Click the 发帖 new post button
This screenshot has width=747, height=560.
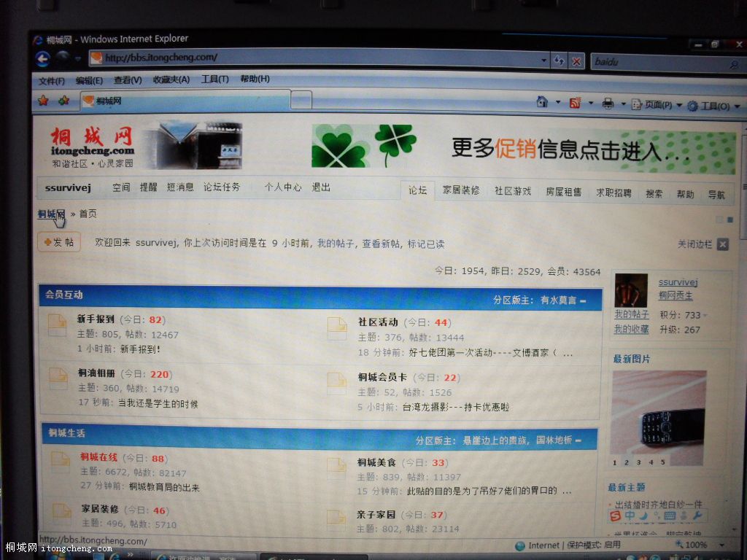[x=59, y=242]
